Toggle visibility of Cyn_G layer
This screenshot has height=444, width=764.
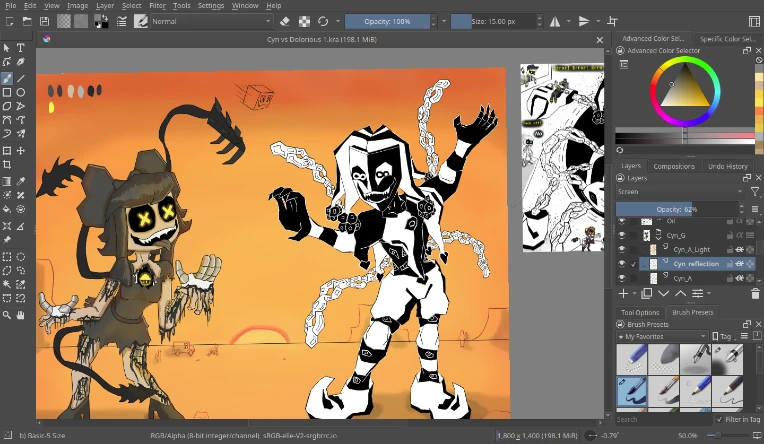tap(621, 235)
